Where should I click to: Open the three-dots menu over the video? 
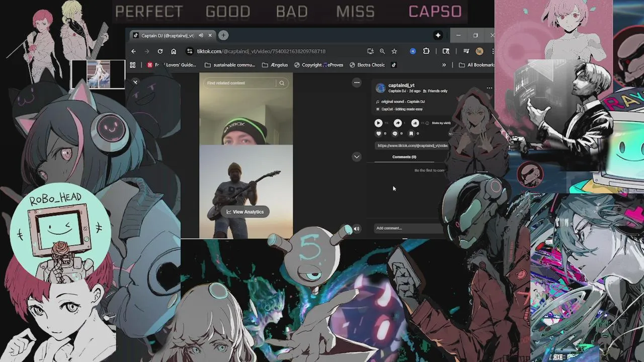[x=357, y=82]
